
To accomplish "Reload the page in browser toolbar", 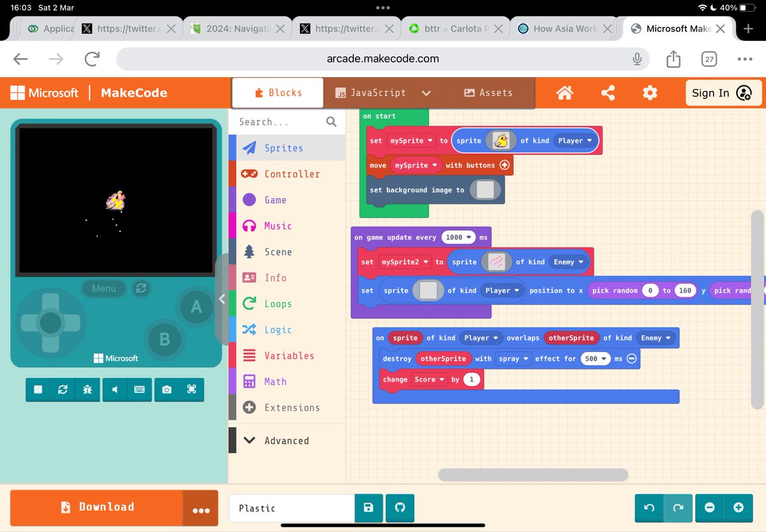I will (x=92, y=59).
